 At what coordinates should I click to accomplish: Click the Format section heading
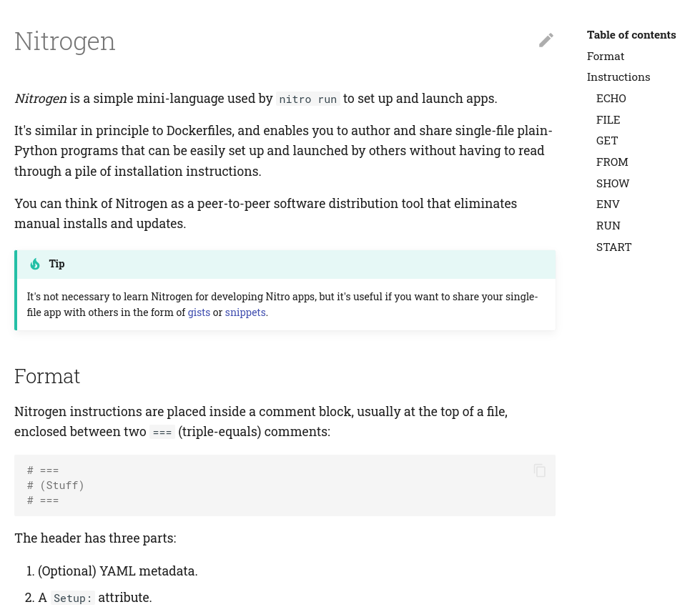[47, 376]
